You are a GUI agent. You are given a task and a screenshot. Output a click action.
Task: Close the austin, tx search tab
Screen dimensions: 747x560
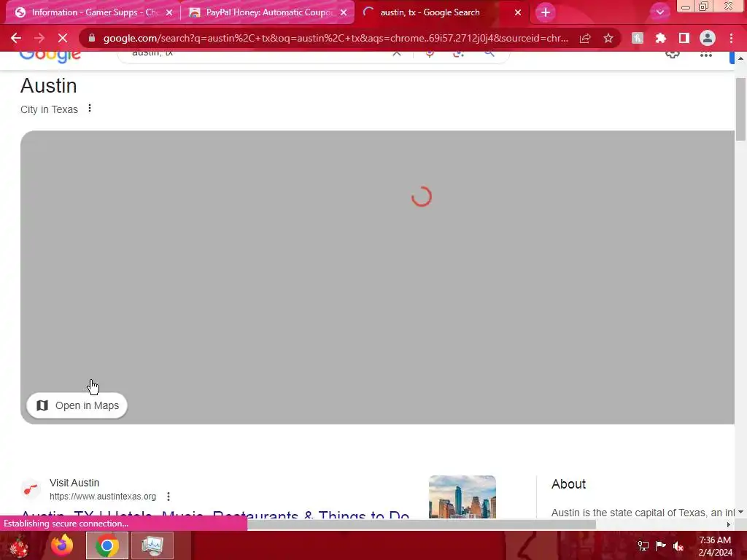pyautogui.click(x=518, y=13)
